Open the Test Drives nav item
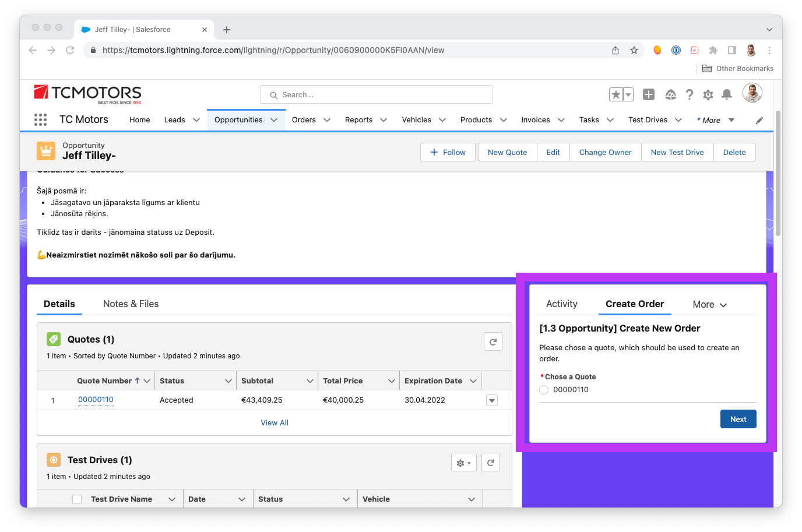Screen dimensions: 802x532 point(648,120)
